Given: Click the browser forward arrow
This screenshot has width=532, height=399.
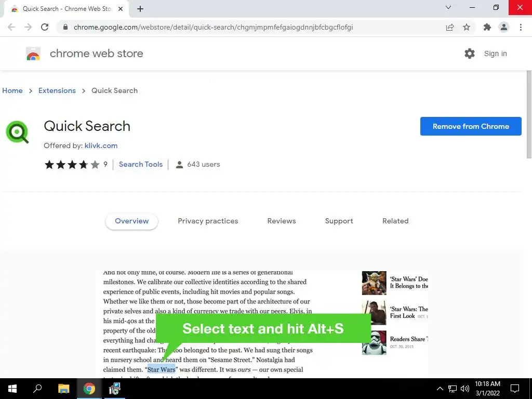Looking at the screenshot, I should [28, 27].
